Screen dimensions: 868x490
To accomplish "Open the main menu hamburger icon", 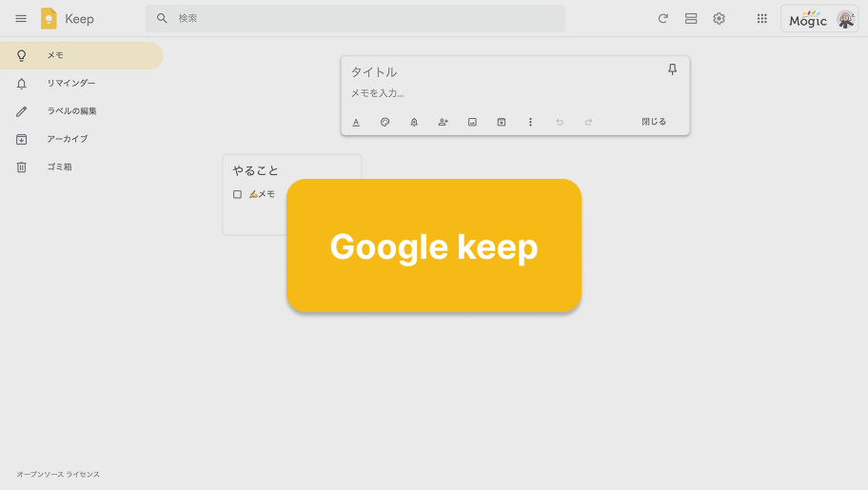I will click(21, 18).
